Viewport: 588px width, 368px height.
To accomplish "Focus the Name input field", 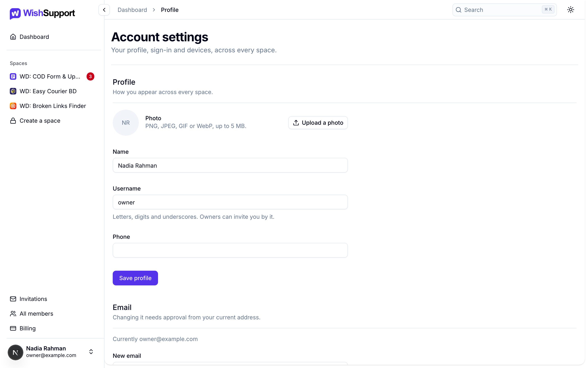I will [x=230, y=166].
